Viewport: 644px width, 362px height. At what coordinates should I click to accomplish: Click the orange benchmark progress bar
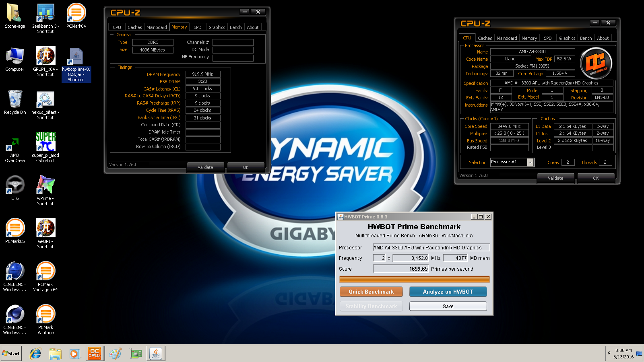[x=414, y=279]
